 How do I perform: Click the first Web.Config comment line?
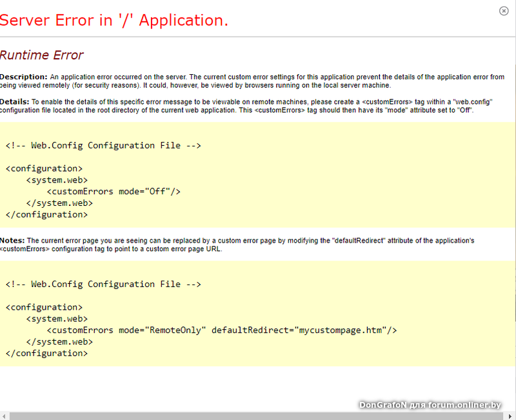(x=103, y=145)
